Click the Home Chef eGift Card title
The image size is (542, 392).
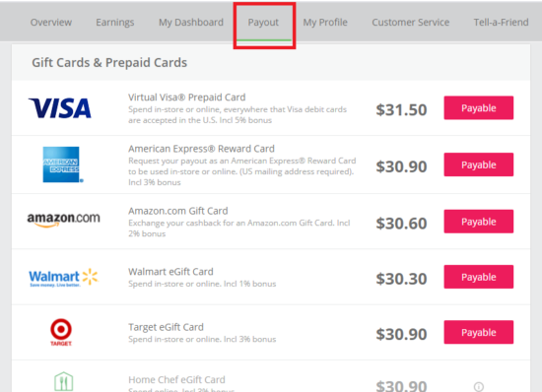tap(176, 380)
